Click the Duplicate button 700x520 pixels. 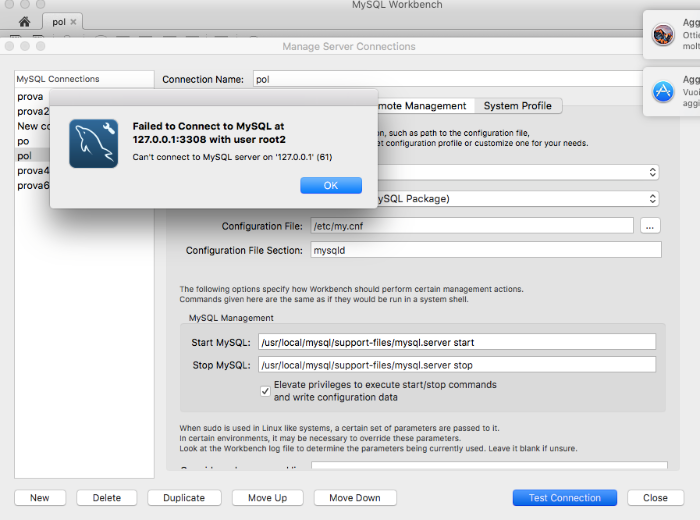(184, 498)
